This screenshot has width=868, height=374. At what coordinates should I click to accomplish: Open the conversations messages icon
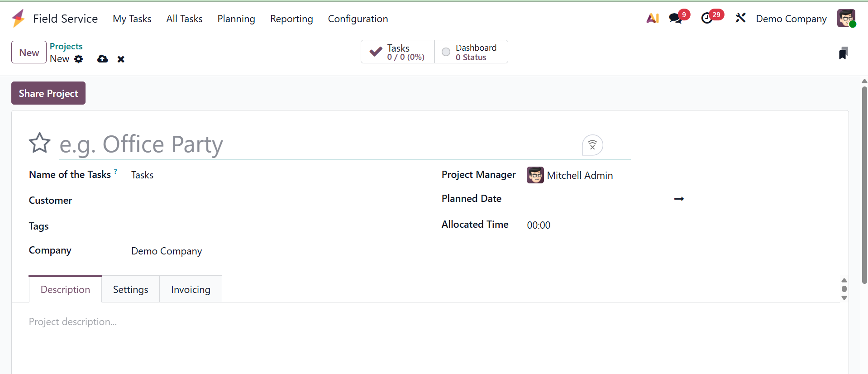click(x=675, y=19)
